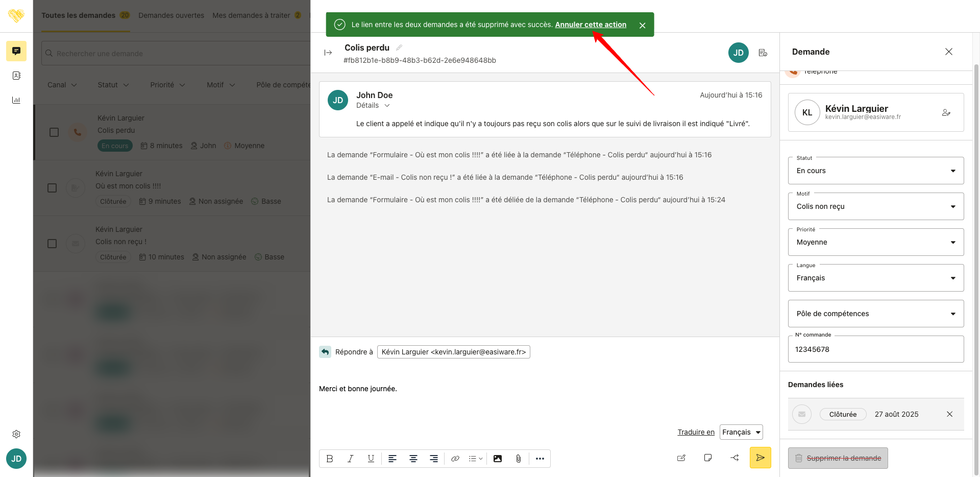Open the Statut dropdown showing En cours
The height and width of the screenshot is (477, 980).
click(x=875, y=171)
